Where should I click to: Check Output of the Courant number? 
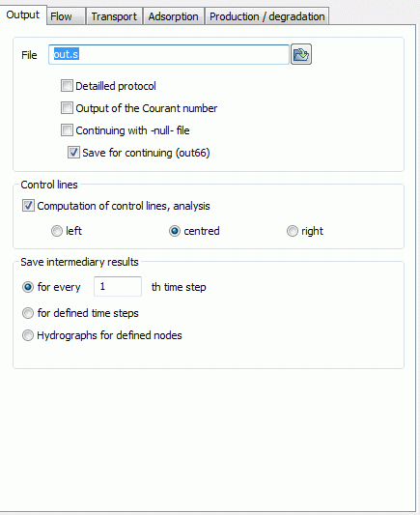67,108
